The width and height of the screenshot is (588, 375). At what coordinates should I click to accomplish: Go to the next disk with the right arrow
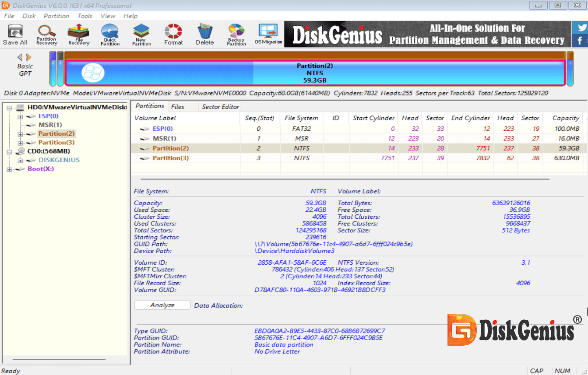tap(29, 57)
